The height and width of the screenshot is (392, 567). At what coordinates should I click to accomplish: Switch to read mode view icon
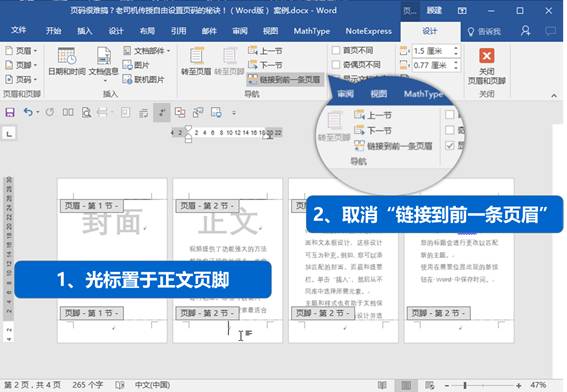[x=382, y=385]
